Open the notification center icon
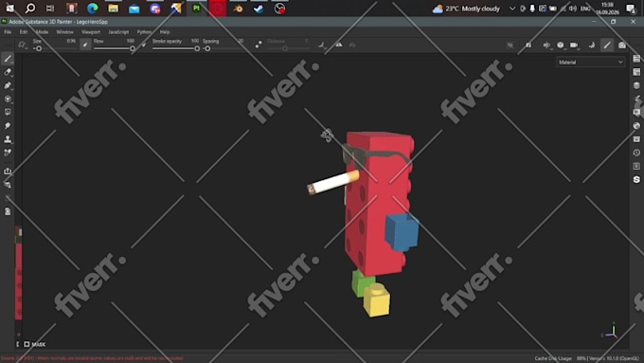This screenshot has width=644, height=363. click(631, 9)
